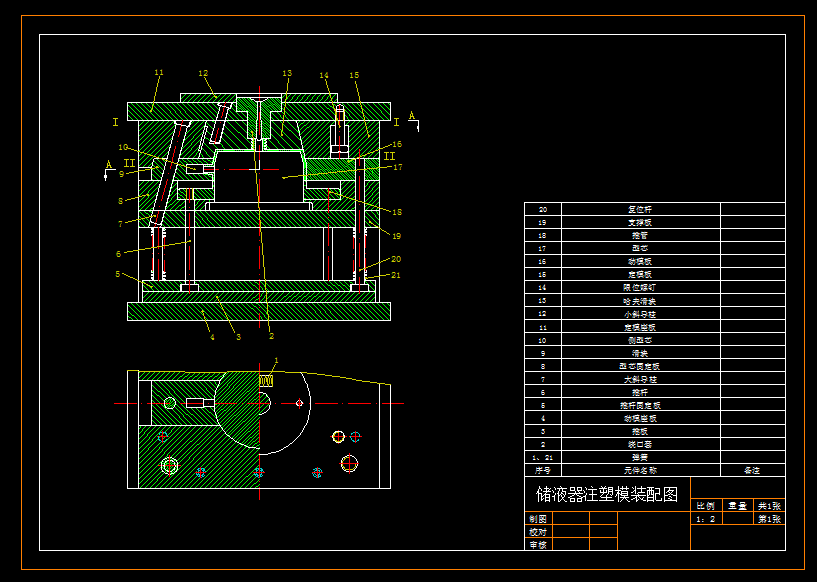The height and width of the screenshot is (582, 817).
Task: Select the 型芯 row numbered 17
Action: tap(643, 249)
